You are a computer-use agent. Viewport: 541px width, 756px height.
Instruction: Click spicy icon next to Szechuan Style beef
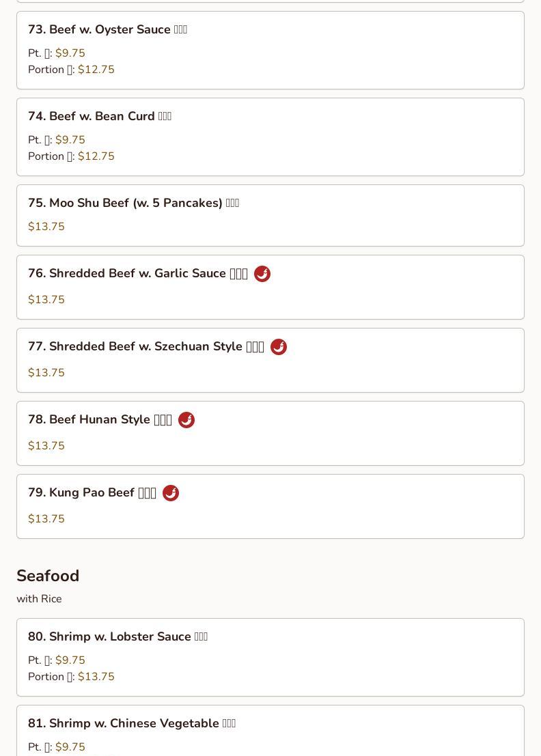click(x=279, y=347)
